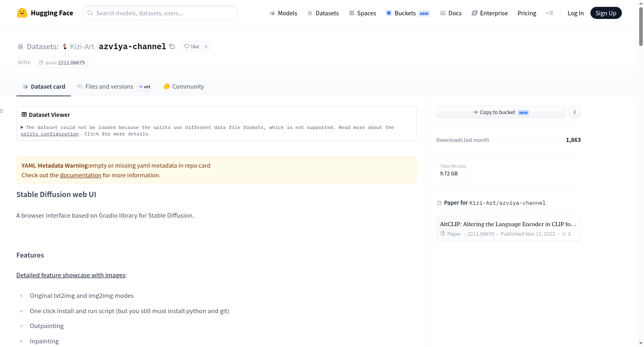Open the Models page
Screen dimensions: 644x347
click(x=283, y=13)
